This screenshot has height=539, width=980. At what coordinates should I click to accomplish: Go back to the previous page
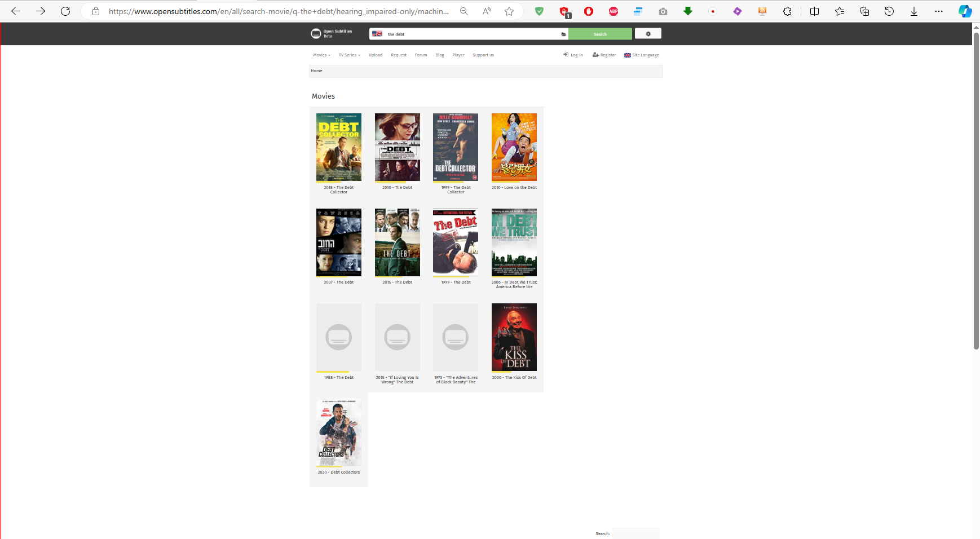[16, 11]
